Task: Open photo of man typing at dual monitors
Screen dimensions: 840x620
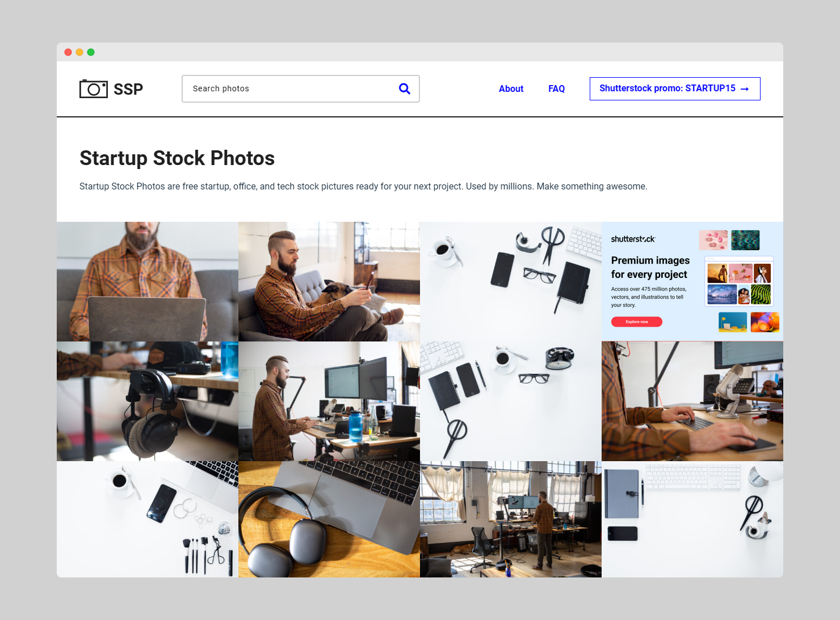Action: tap(329, 401)
